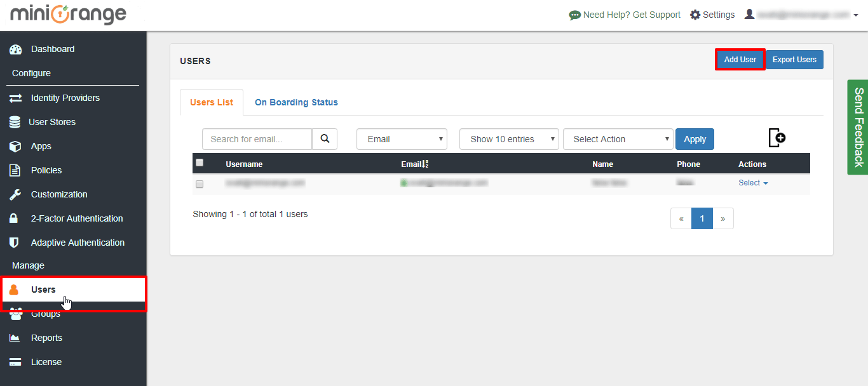
Task: Click the miniOrange logo
Action: tap(68, 14)
